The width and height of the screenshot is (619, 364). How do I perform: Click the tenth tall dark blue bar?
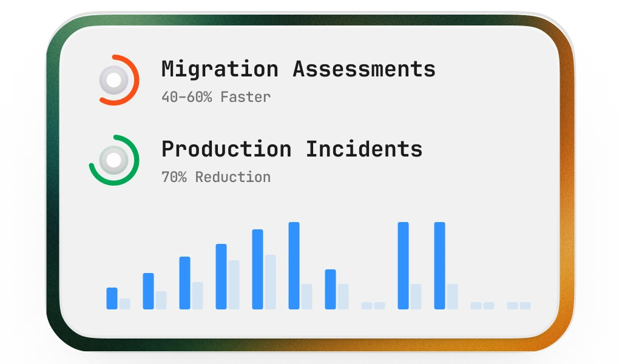point(439,266)
